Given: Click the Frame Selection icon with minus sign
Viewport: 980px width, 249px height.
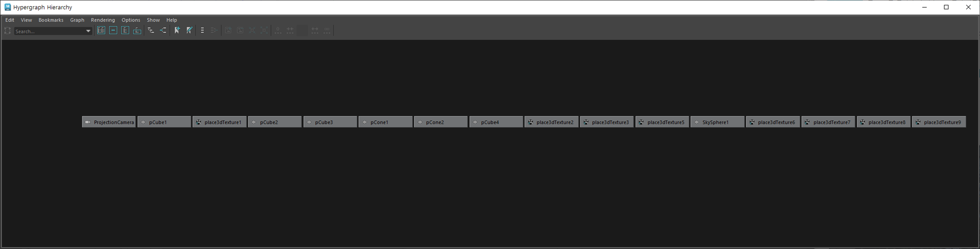Looking at the screenshot, I should 113,30.
